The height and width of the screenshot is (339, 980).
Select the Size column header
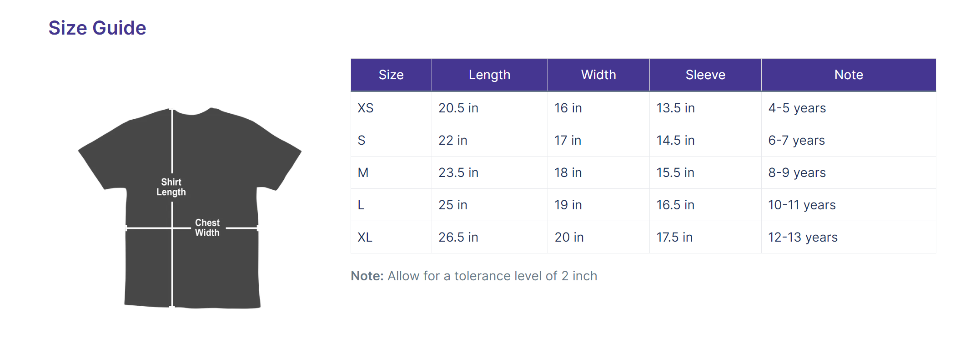point(391,75)
